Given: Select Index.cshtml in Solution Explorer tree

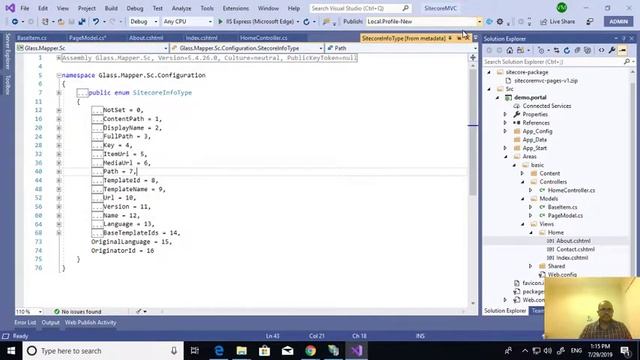Looking at the screenshot, I should tap(572, 258).
